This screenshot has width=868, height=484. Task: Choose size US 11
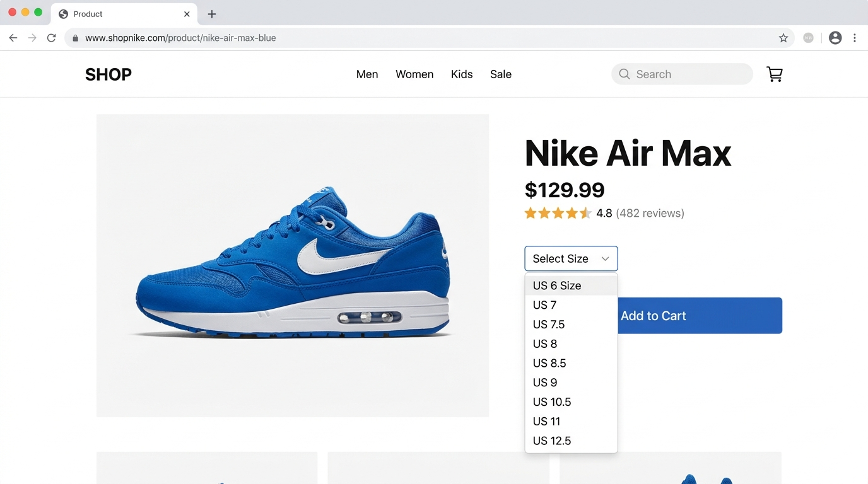[x=571, y=422]
